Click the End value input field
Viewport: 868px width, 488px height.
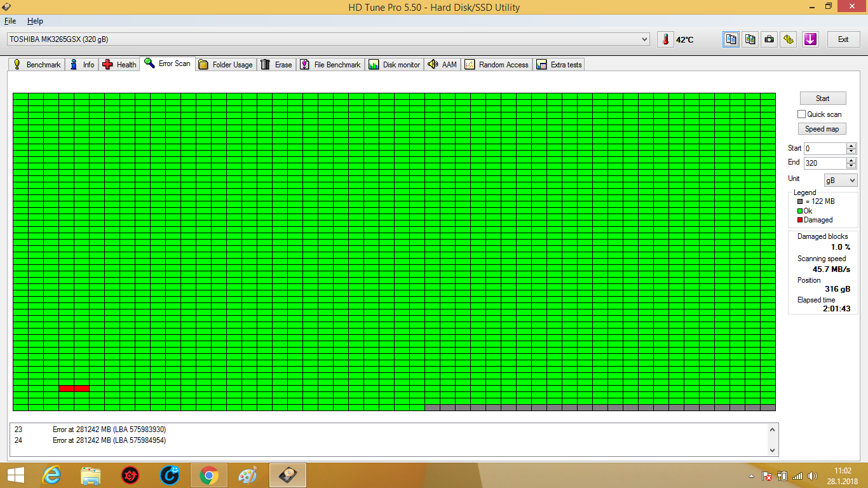825,163
